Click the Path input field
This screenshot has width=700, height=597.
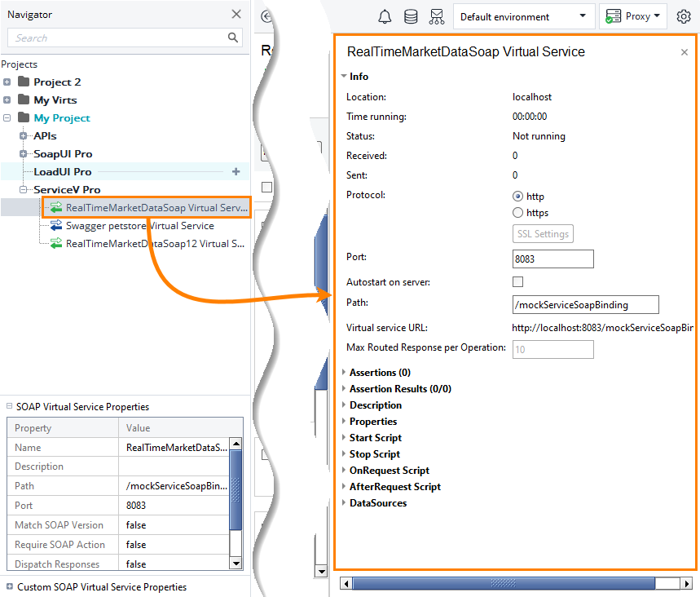click(585, 304)
